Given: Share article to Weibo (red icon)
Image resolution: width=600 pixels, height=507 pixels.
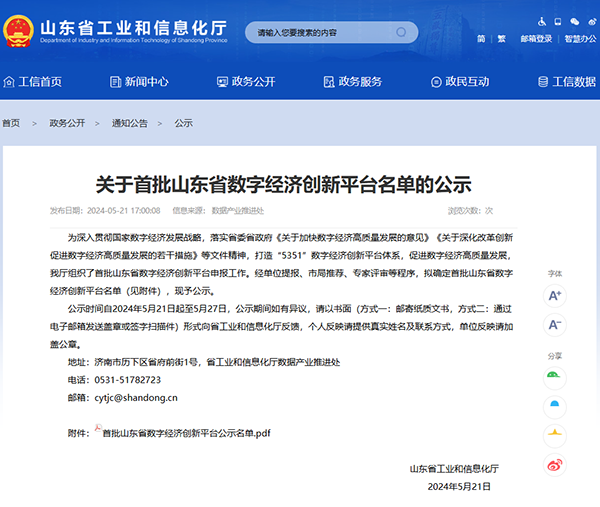Looking at the screenshot, I should (555, 465).
